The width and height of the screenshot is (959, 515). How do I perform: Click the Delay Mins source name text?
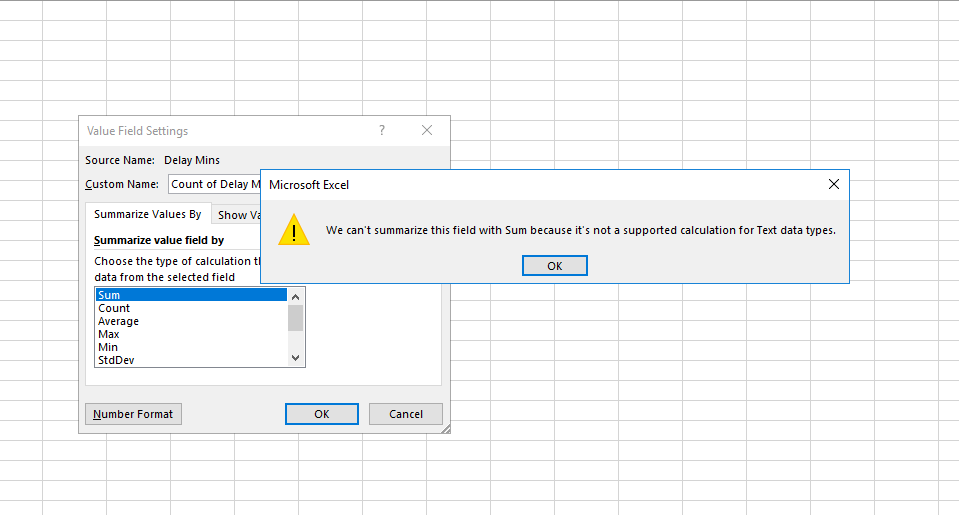pyautogui.click(x=191, y=160)
